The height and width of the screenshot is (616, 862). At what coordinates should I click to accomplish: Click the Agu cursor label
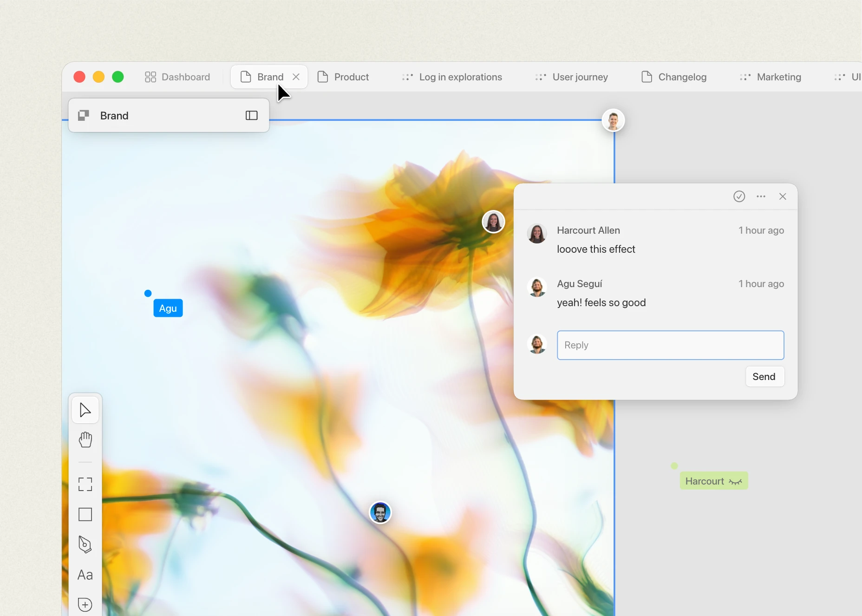click(168, 308)
